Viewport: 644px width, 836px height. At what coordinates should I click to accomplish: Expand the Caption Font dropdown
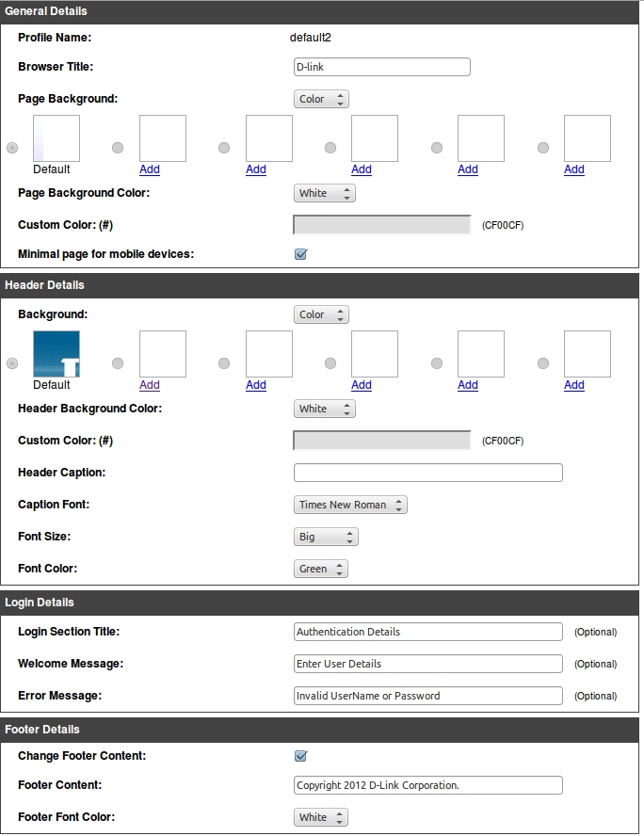click(x=350, y=505)
